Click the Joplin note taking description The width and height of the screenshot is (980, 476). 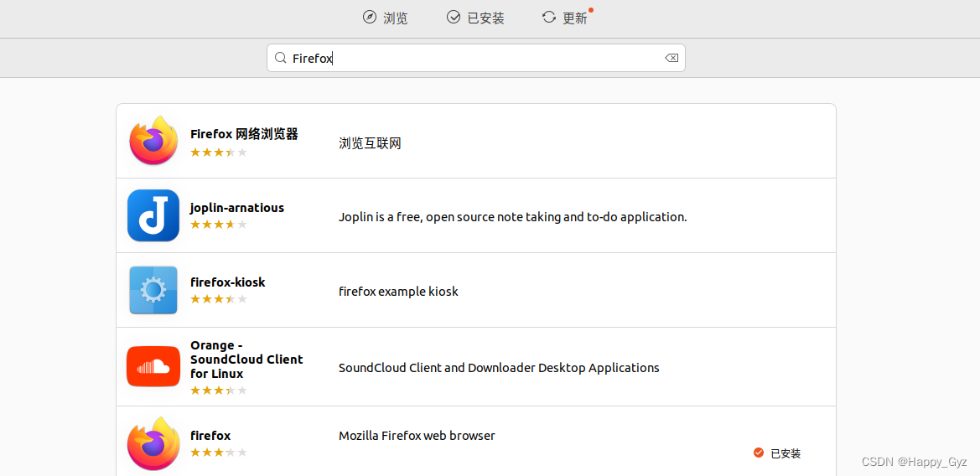(512, 217)
